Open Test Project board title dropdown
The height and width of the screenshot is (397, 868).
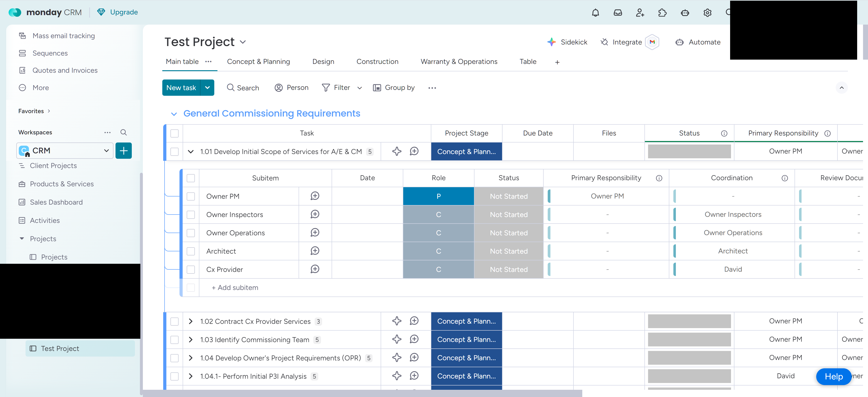pyautogui.click(x=243, y=42)
